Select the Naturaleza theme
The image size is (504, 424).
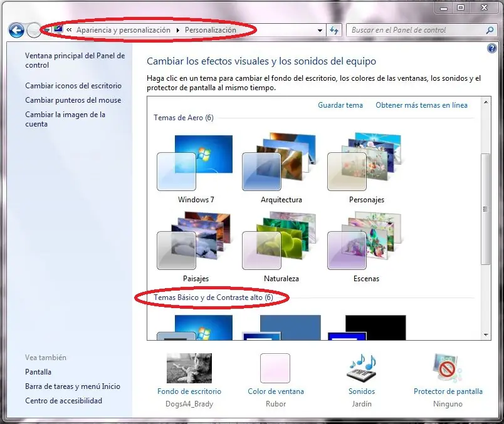pos(281,247)
